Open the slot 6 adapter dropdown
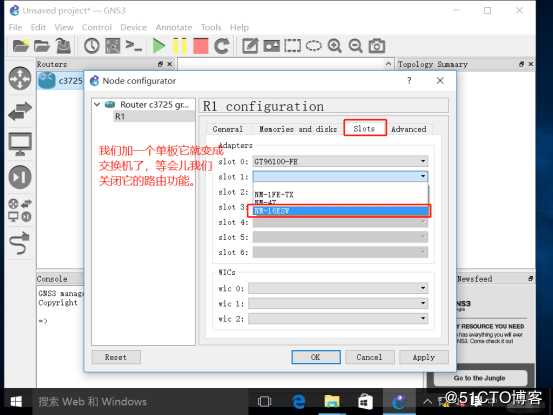The height and width of the screenshot is (415, 553). coord(340,252)
